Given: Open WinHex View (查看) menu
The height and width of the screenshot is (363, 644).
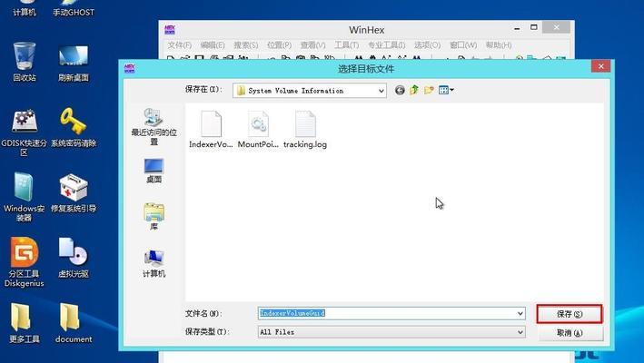Looking at the screenshot, I should click(312, 45).
